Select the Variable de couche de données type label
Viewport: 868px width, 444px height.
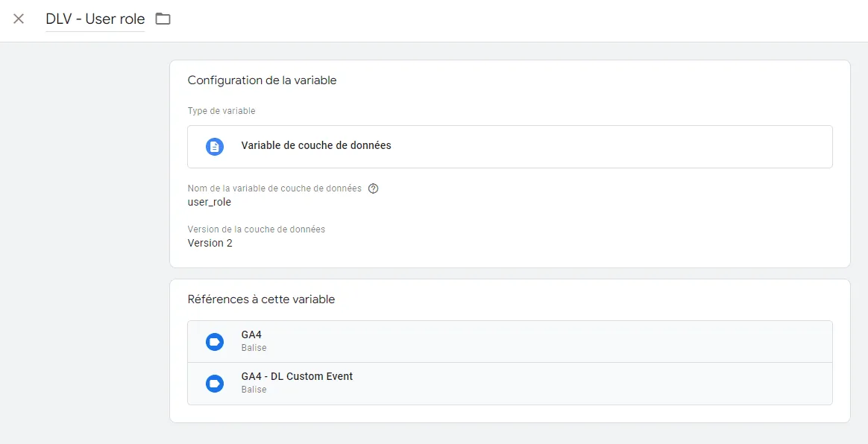click(316, 146)
